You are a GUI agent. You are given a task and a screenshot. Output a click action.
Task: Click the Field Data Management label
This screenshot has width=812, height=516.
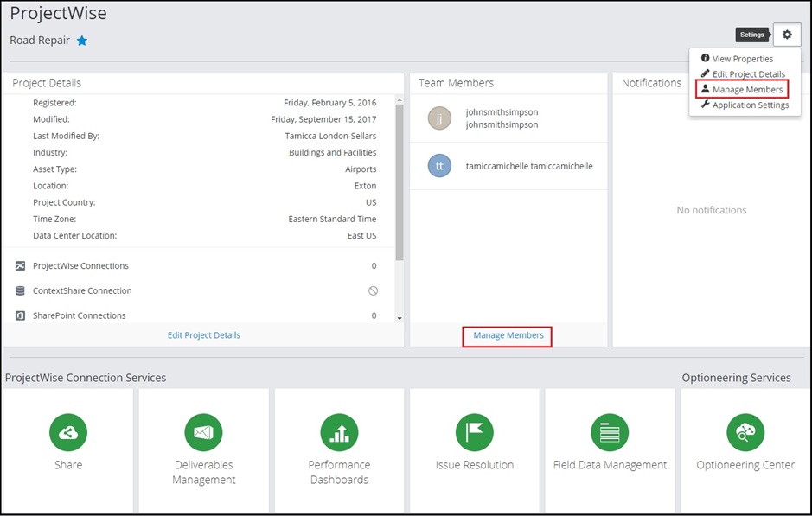[610, 465]
